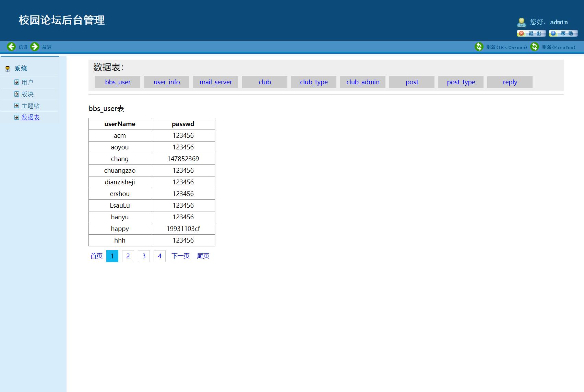Open the user_info data table tab
Screen dimensions: 584x392
[x=167, y=82]
